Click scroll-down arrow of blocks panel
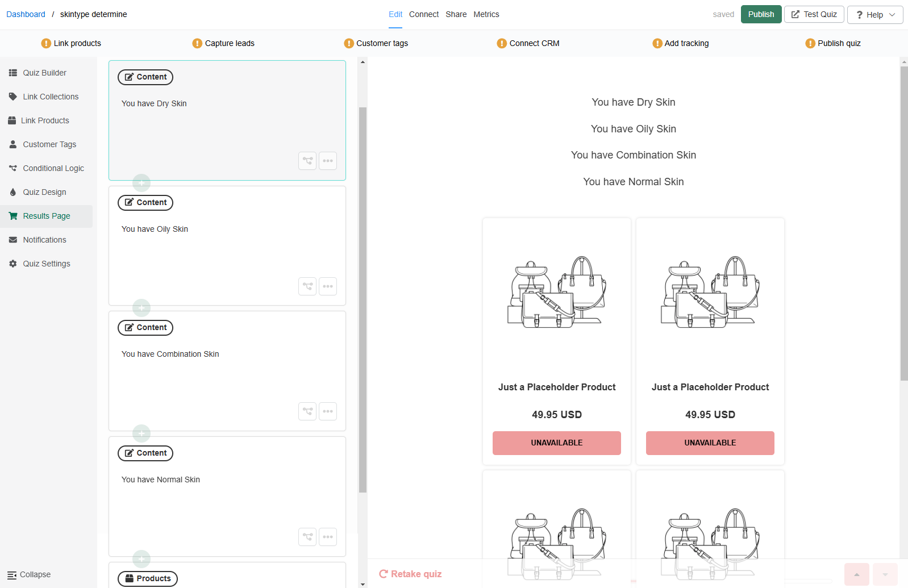This screenshot has width=908, height=588. (363, 584)
